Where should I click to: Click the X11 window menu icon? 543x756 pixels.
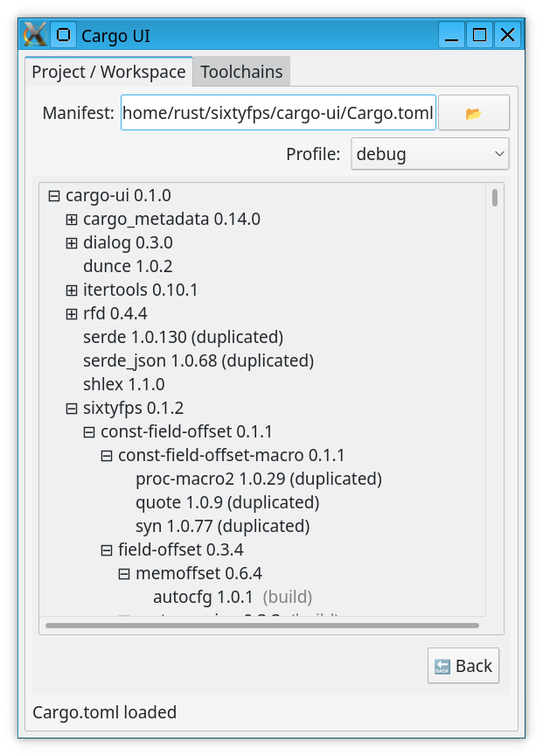pyautogui.click(x=36, y=35)
